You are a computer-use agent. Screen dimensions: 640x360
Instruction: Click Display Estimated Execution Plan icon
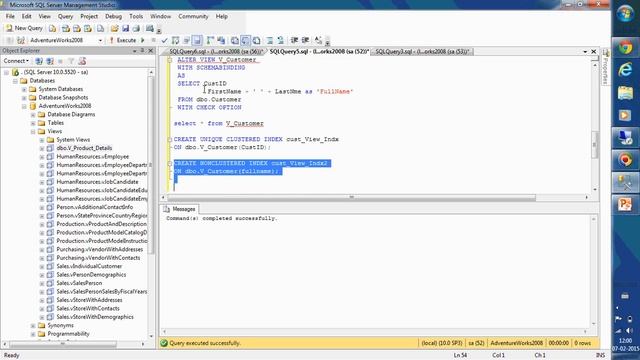coord(176,40)
